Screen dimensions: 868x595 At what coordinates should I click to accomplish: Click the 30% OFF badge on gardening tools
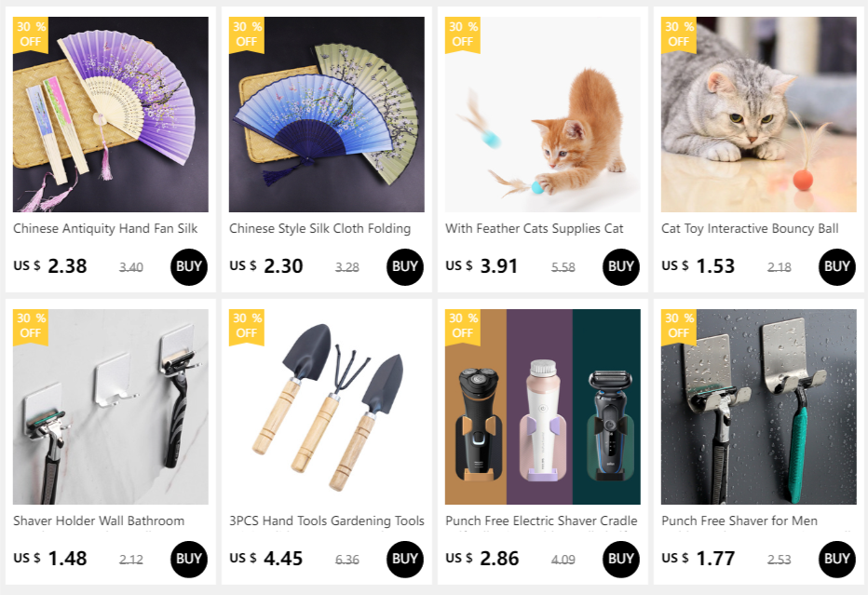[x=247, y=327]
